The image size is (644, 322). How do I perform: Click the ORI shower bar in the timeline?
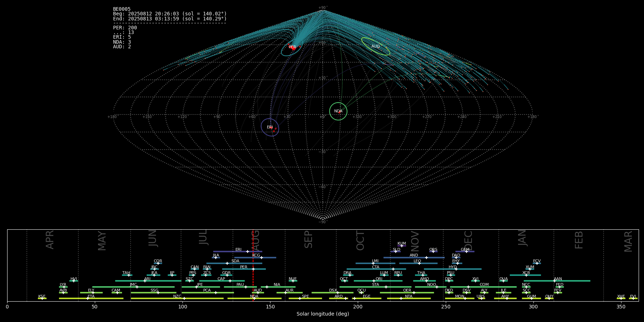click(378, 281)
